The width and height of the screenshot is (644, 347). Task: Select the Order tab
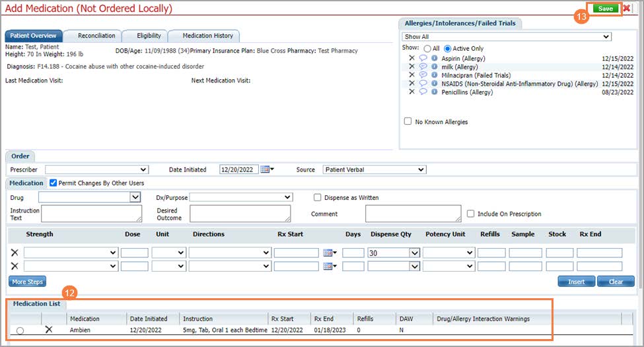[20, 156]
